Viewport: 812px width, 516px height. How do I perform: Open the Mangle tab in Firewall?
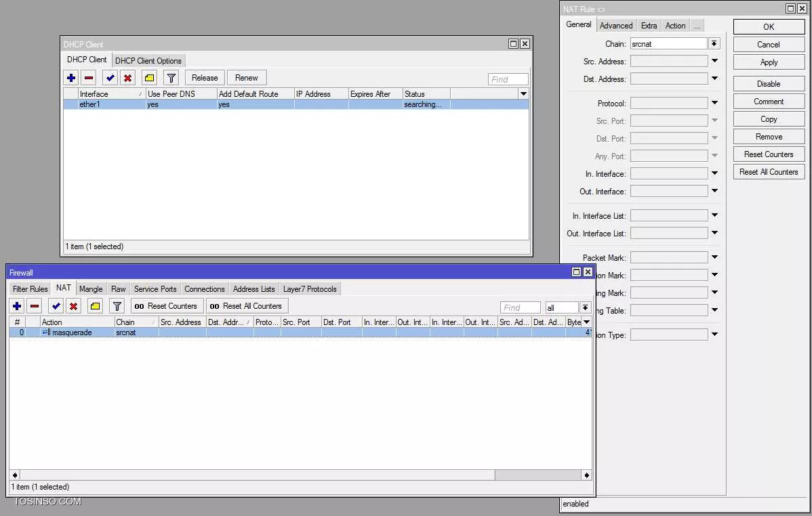point(91,288)
